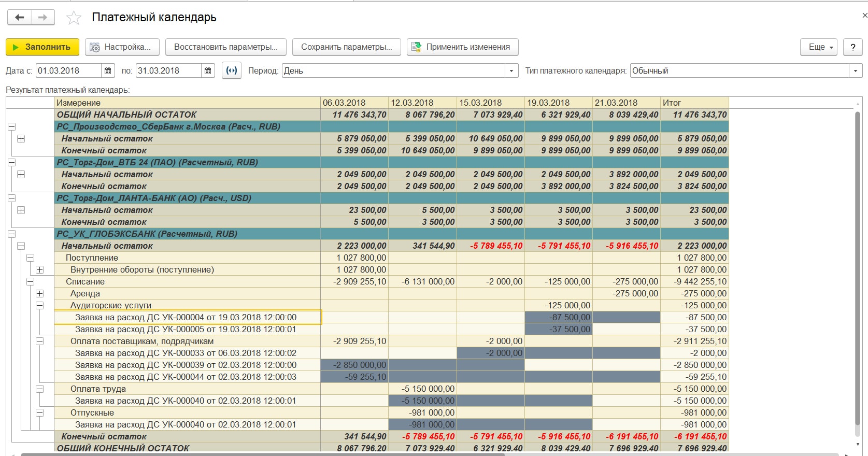Collapse the Поступление group
Viewport: 868px width, 456px height.
tap(30, 258)
